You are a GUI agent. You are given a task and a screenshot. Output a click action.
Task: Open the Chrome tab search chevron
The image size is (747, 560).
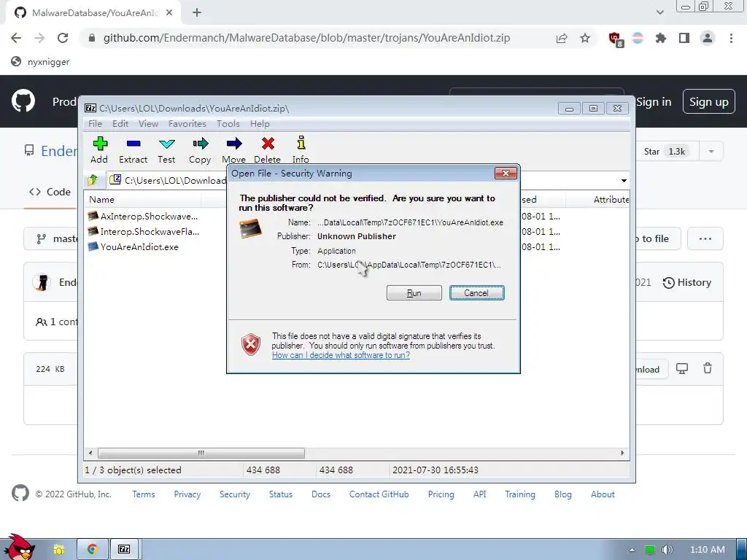coord(659,12)
